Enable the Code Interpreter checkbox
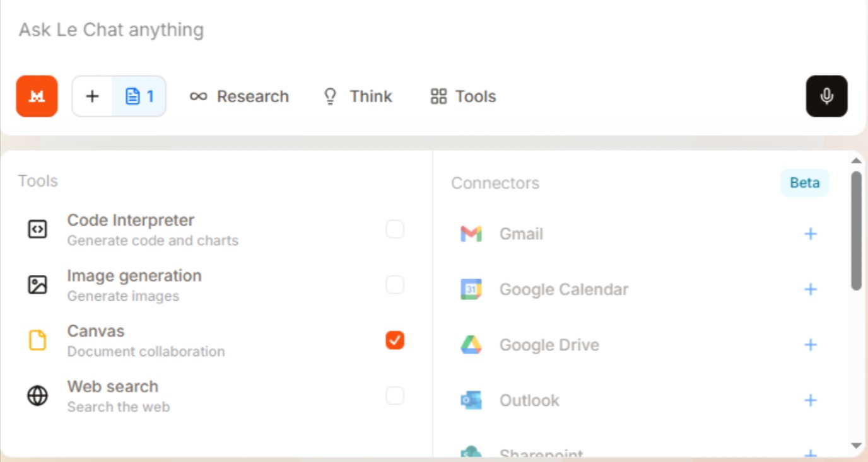This screenshot has width=868, height=462. (x=395, y=229)
